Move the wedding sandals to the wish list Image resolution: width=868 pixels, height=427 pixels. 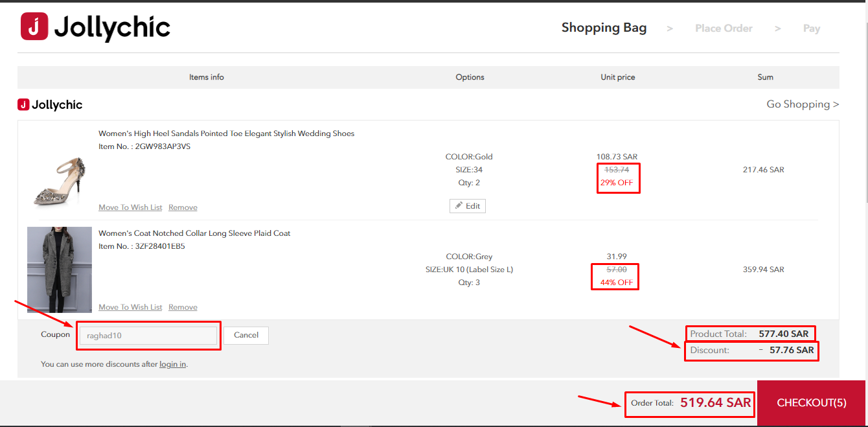click(x=130, y=207)
